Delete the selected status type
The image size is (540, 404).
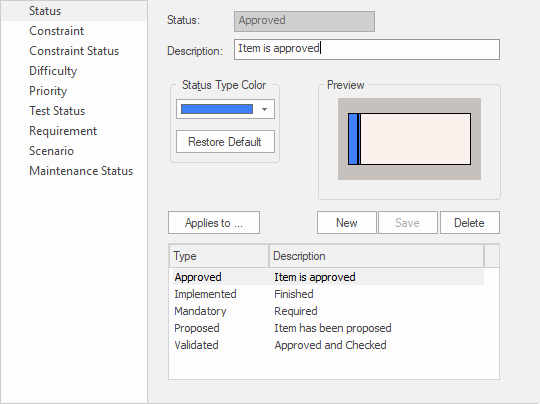469,222
